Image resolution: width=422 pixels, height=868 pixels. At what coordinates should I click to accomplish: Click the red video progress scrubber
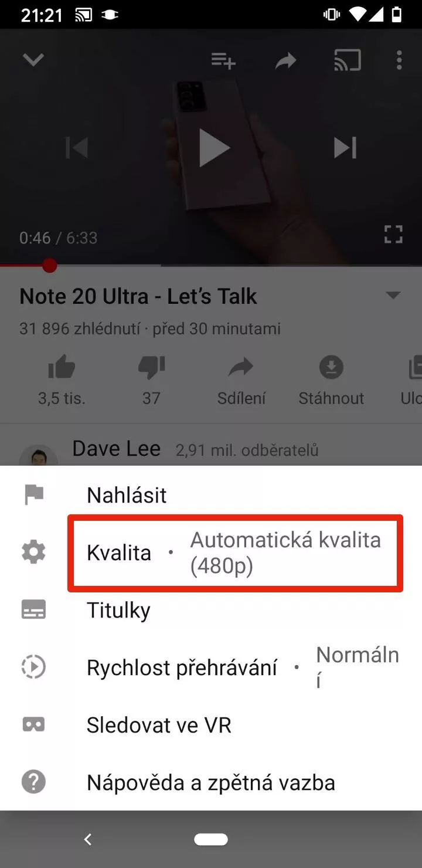pos(50,266)
